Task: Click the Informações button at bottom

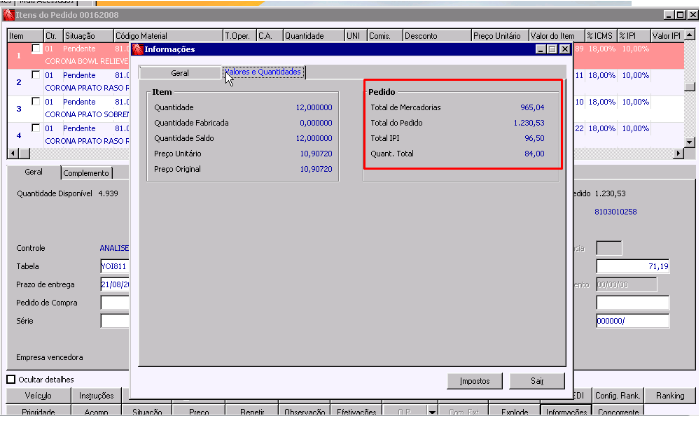Action: [567, 412]
